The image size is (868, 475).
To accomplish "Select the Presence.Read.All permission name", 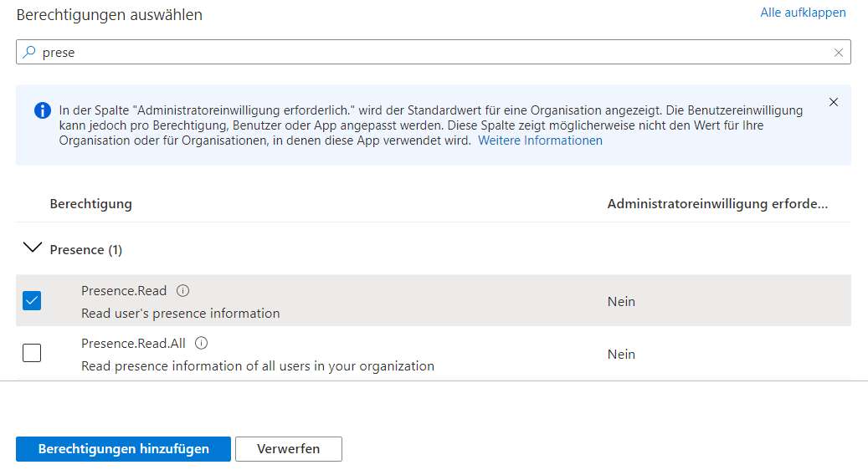I will pyautogui.click(x=133, y=344).
